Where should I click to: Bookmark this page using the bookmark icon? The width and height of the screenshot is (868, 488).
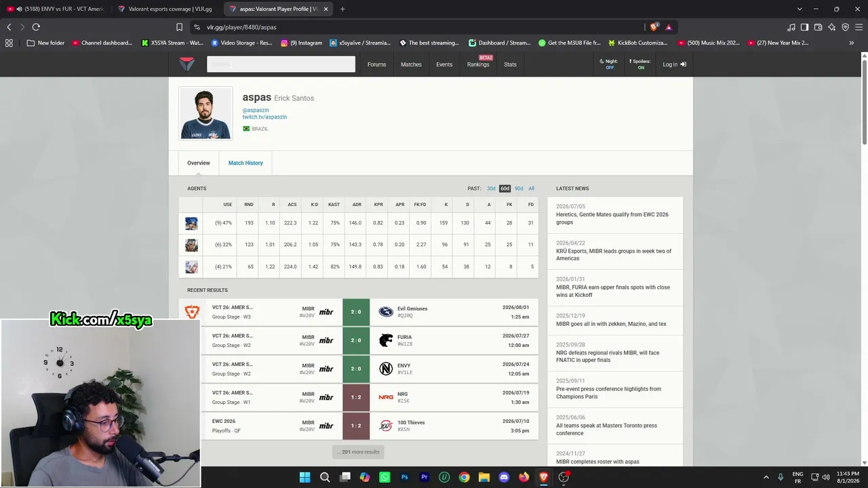click(179, 27)
